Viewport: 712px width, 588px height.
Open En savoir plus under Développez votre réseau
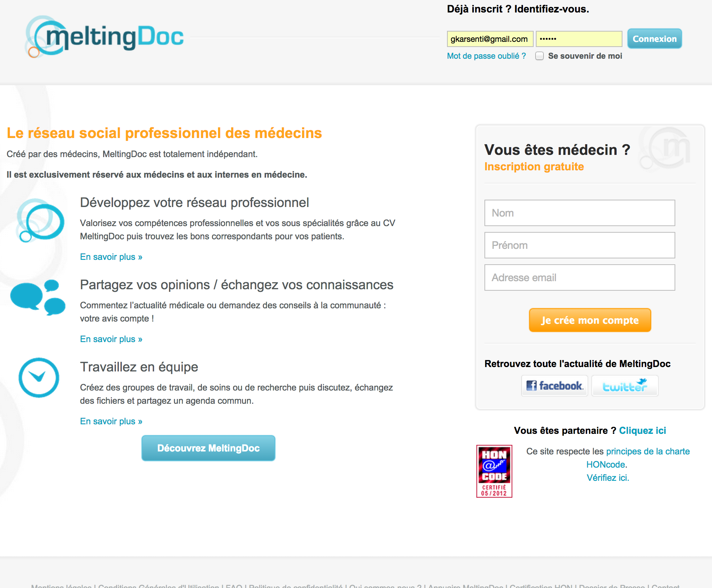pos(111,257)
